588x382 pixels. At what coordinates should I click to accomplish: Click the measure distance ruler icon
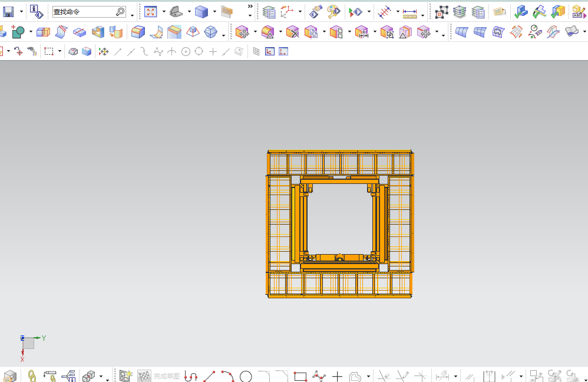click(x=409, y=14)
